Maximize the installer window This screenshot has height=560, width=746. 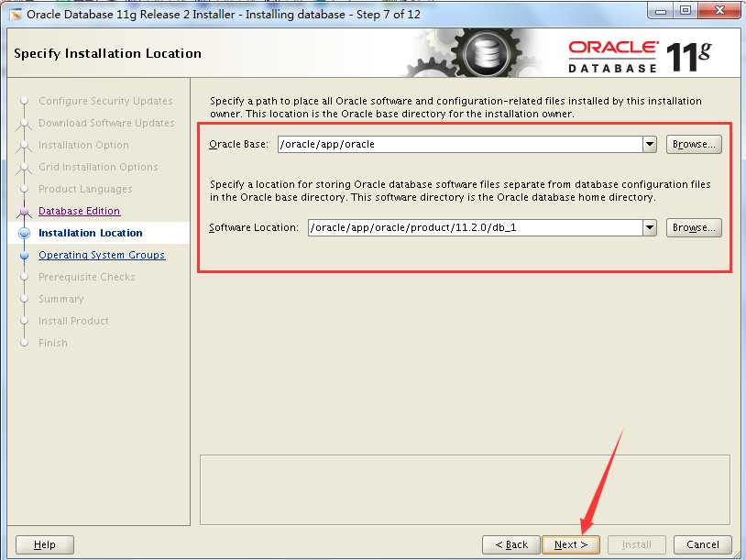[x=686, y=10]
